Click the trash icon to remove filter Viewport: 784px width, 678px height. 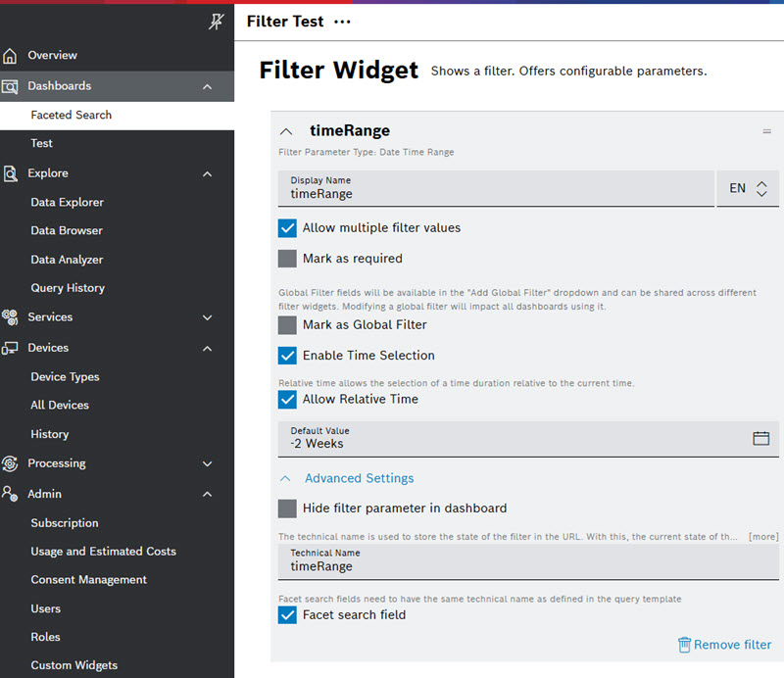[x=684, y=645]
